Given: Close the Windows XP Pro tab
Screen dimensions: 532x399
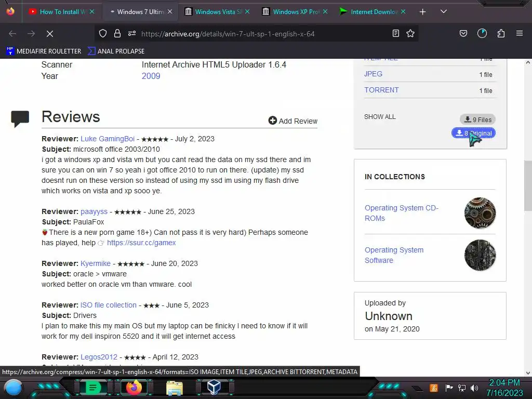Looking at the screenshot, I should 325,11.
